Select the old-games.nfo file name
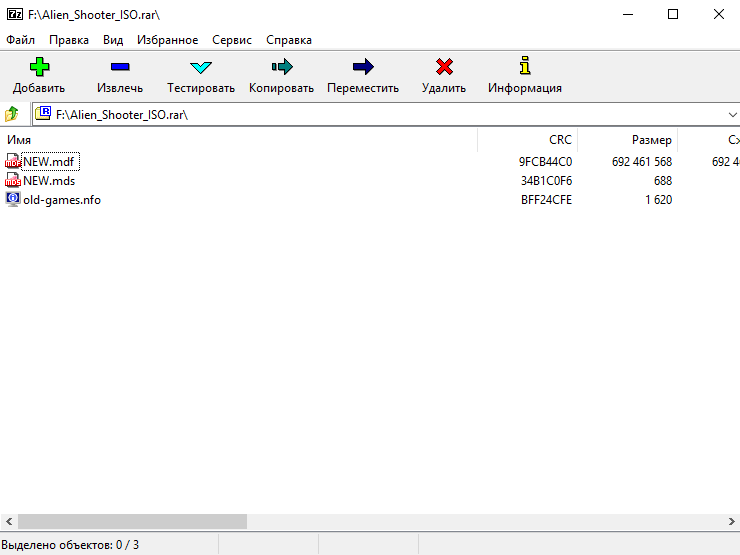The height and width of the screenshot is (555, 740). tap(62, 200)
